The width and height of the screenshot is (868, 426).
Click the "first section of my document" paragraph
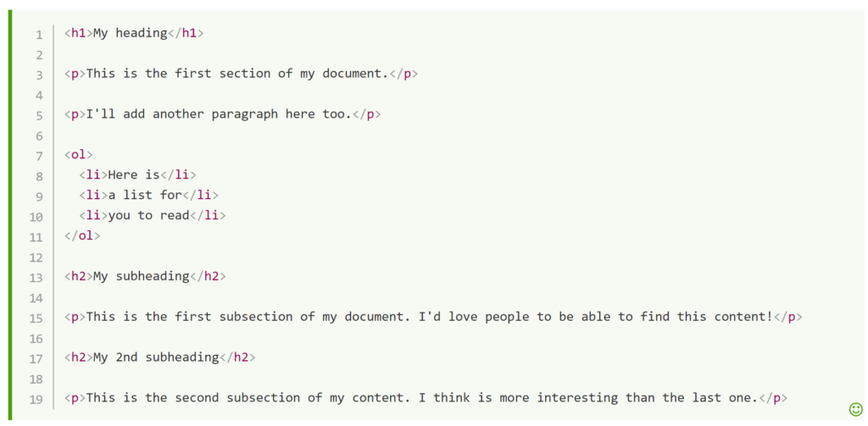(237, 74)
